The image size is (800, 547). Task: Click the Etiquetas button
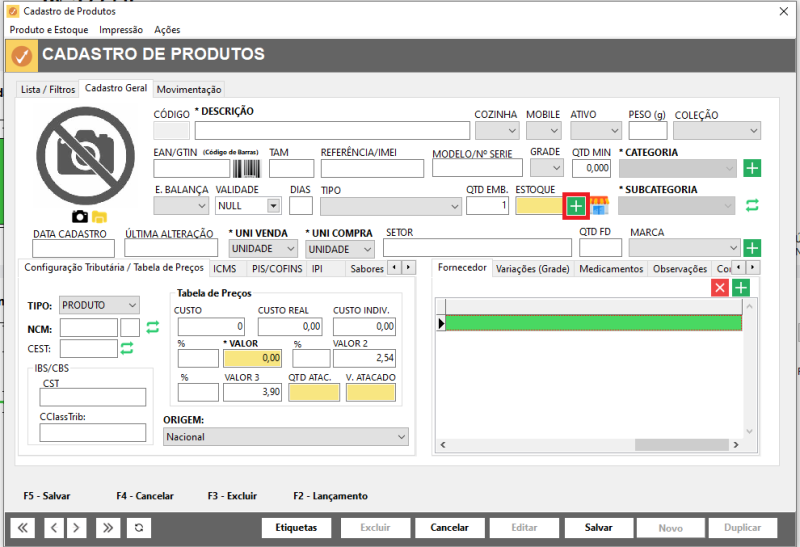point(296,528)
